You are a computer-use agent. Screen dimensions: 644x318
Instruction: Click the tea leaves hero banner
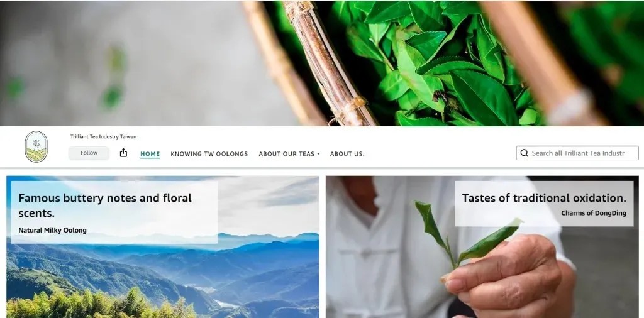322,63
